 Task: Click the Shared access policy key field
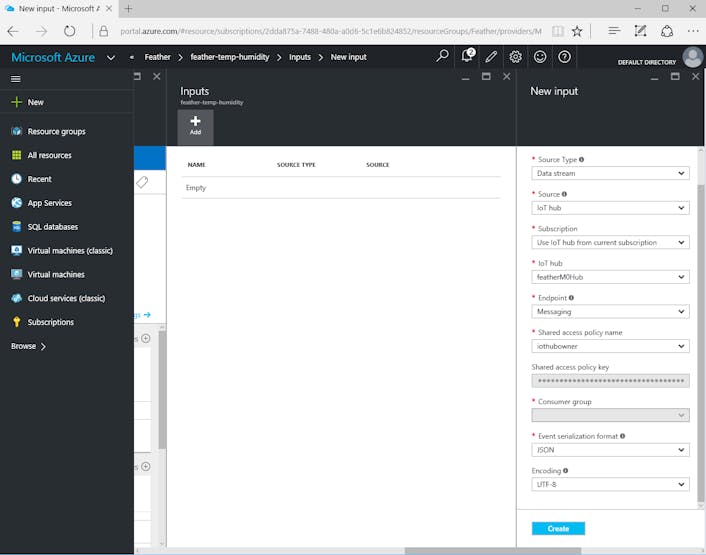[610, 381]
